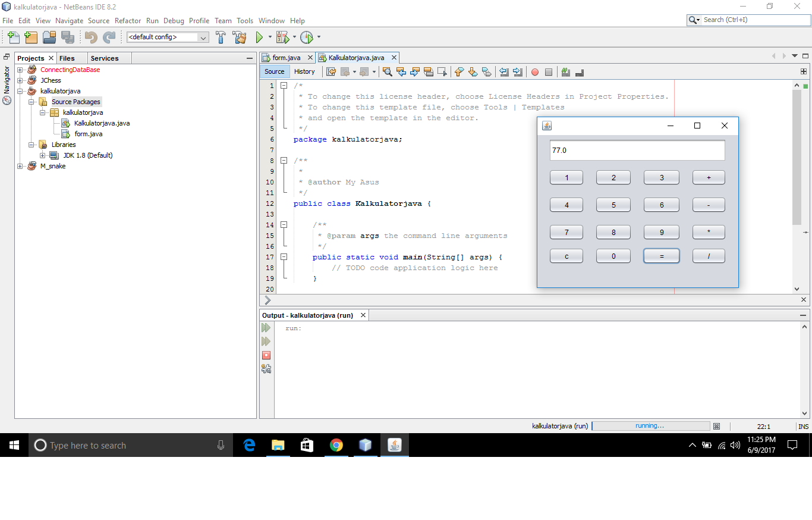Click Find Selection magnifier icon
This screenshot has height=520, width=812.
388,72
